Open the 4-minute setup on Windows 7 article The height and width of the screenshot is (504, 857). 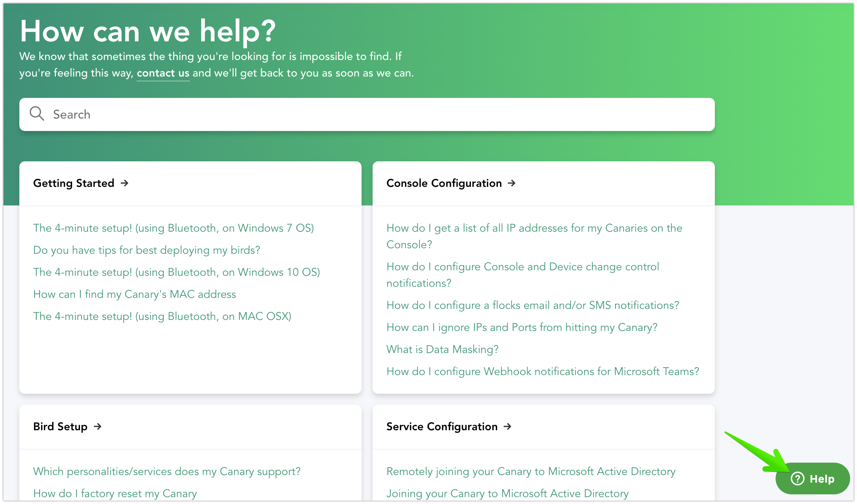click(x=174, y=228)
